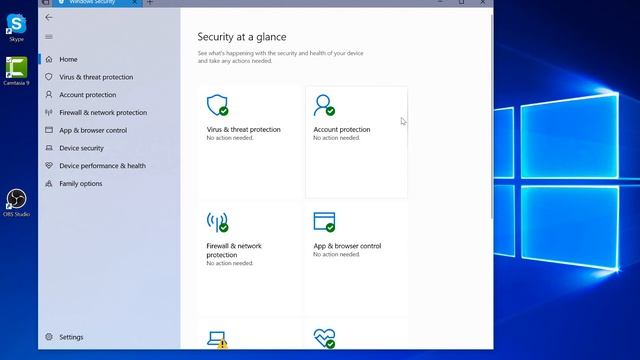The image size is (640, 360).
Task: Click No action needed under App & browser control
Action: click(336, 254)
